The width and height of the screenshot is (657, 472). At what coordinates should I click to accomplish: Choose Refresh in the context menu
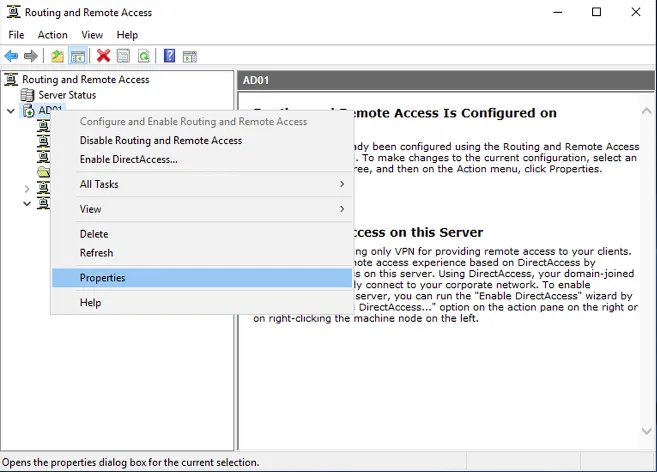coord(96,253)
